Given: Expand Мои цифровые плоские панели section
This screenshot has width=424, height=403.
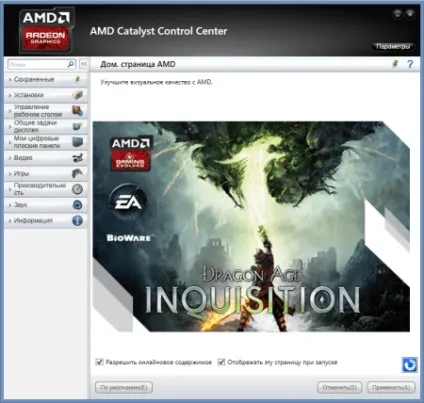Looking at the screenshot, I should pos(46,142).
